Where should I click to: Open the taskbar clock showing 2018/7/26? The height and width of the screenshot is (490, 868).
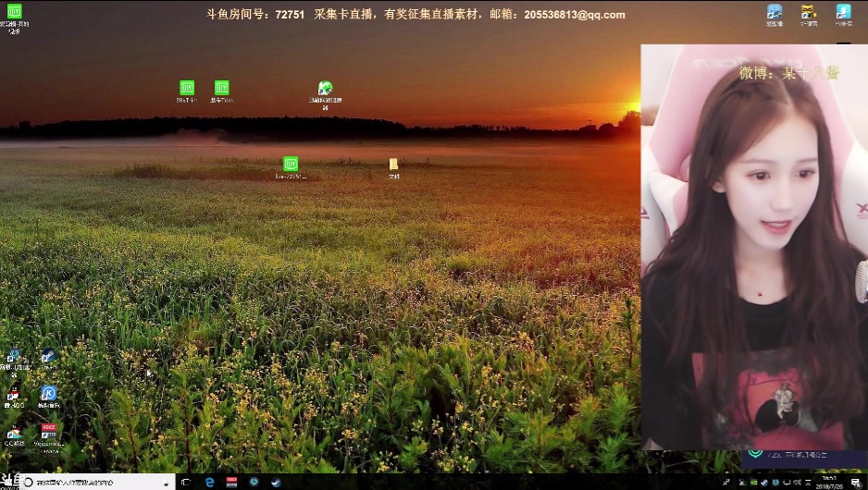pos(829,483)
